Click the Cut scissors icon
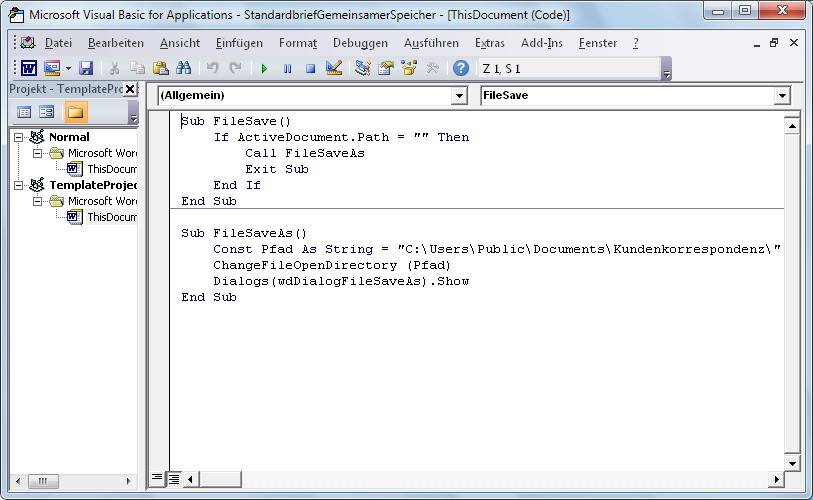This screenshot has width=813, height=500. point(115,68)
